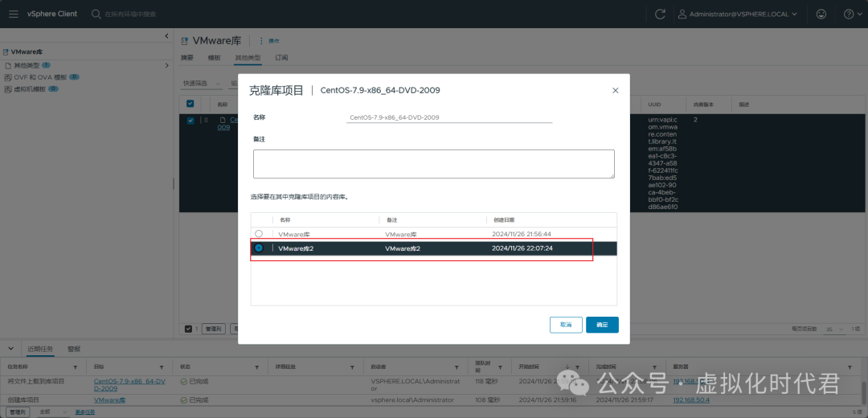868x418 pixels.
Task: Switch to the 模板 tab
Action: (215, 58)
